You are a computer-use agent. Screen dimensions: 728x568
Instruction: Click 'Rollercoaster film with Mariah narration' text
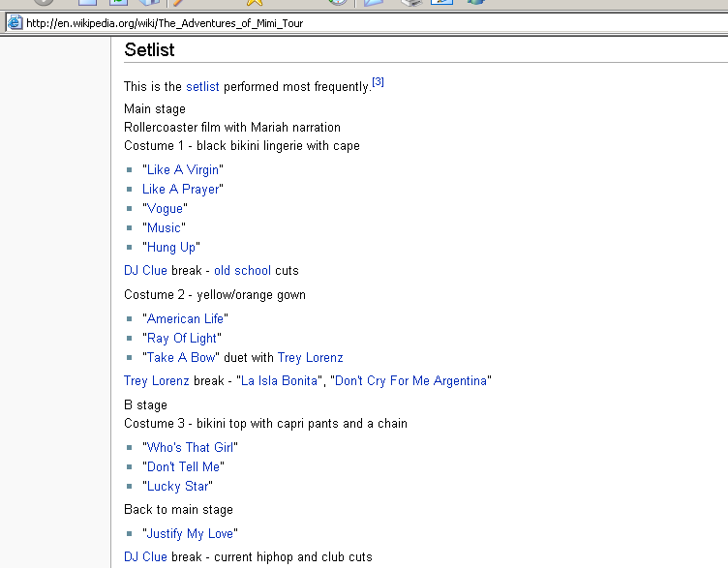pos(232,128)
